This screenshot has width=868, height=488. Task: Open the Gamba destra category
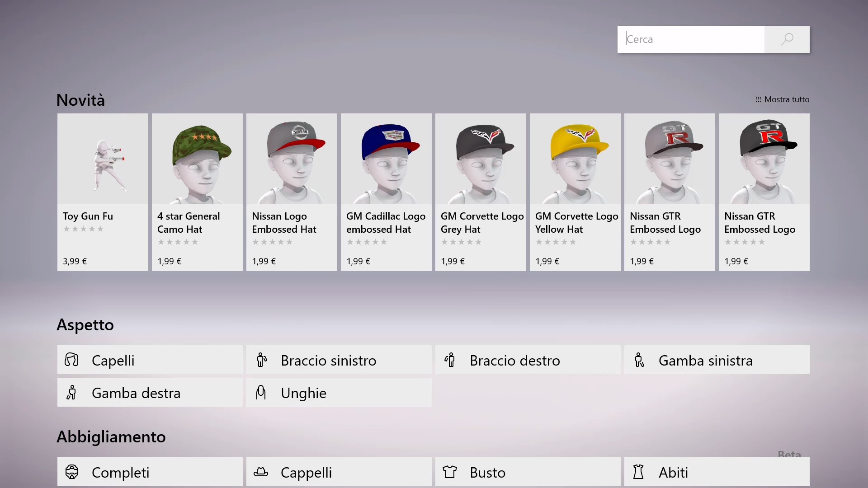150,392
